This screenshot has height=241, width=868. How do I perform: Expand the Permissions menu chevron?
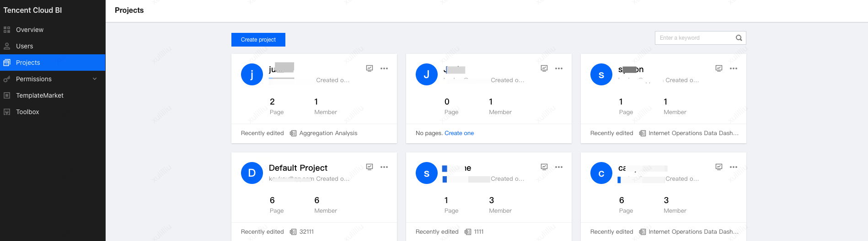pyautogui.click(x=95, y=79)
